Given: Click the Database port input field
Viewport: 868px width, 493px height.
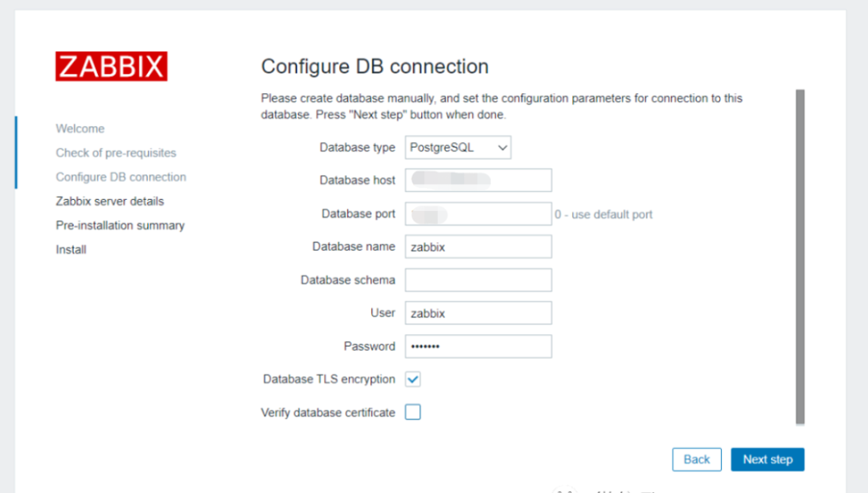Looking at the screenshot, I should (478, 214).
